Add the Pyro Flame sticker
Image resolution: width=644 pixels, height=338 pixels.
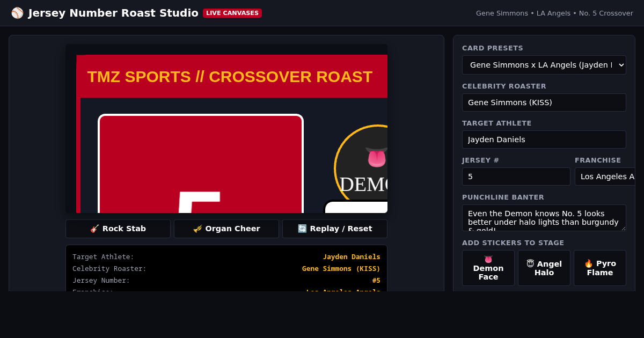tap(600, 268)
